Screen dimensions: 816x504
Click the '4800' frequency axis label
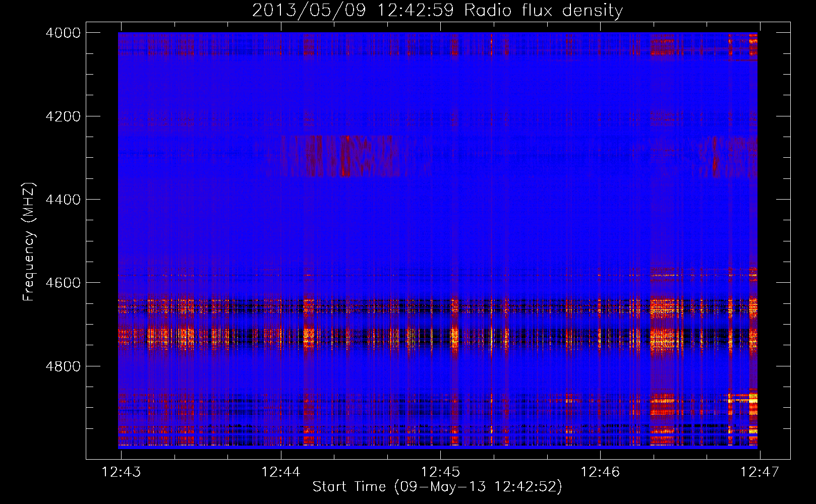pyautogui.click(x=63, y=366)
